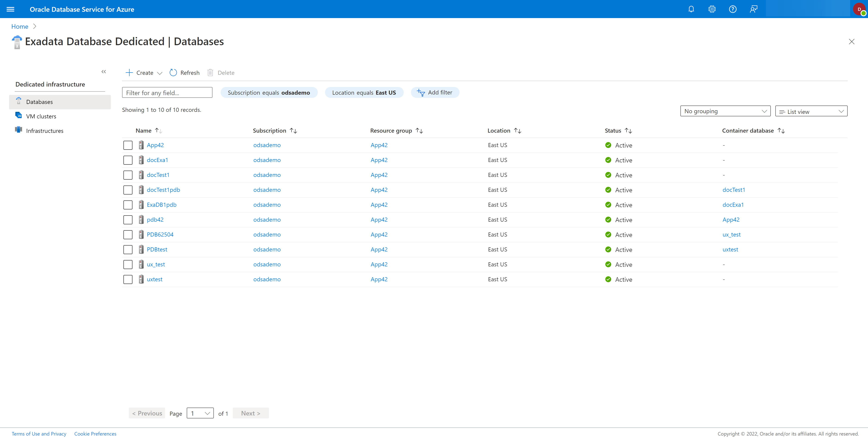The image size is (868, 441).
Task: Click the Exadata Database Dedicated page icon
Action: click(x=17, y=42)
